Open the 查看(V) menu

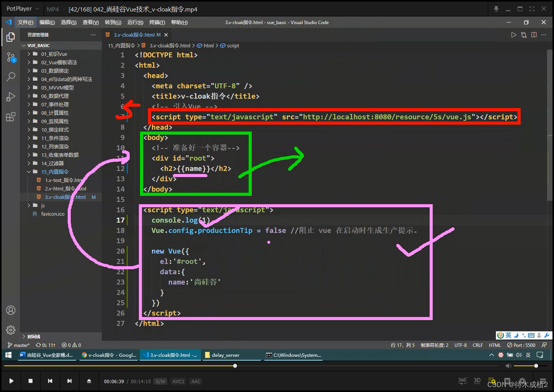91,22
